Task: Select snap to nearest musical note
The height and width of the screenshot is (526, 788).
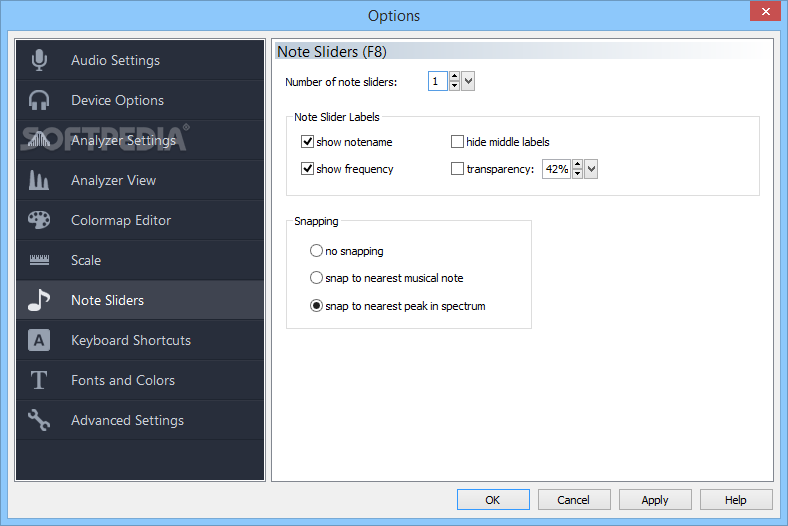Action: pyautogui.click(x=316, y=277)
